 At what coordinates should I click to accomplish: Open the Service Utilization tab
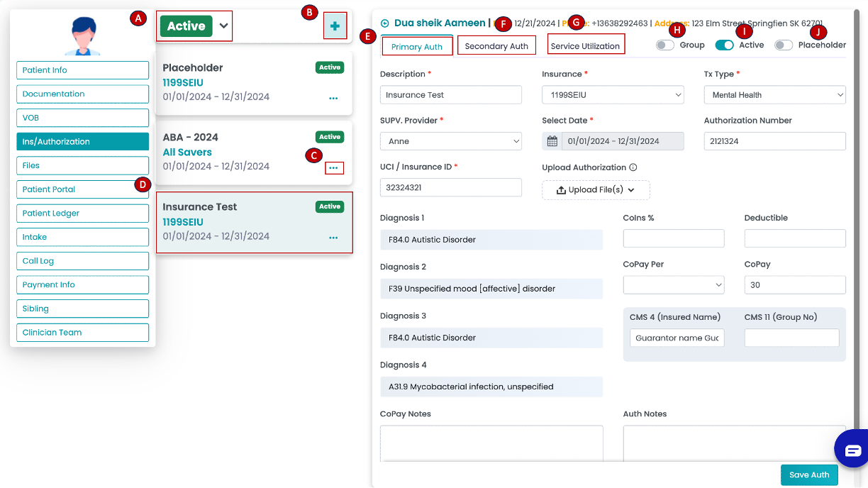click(585, 46)
